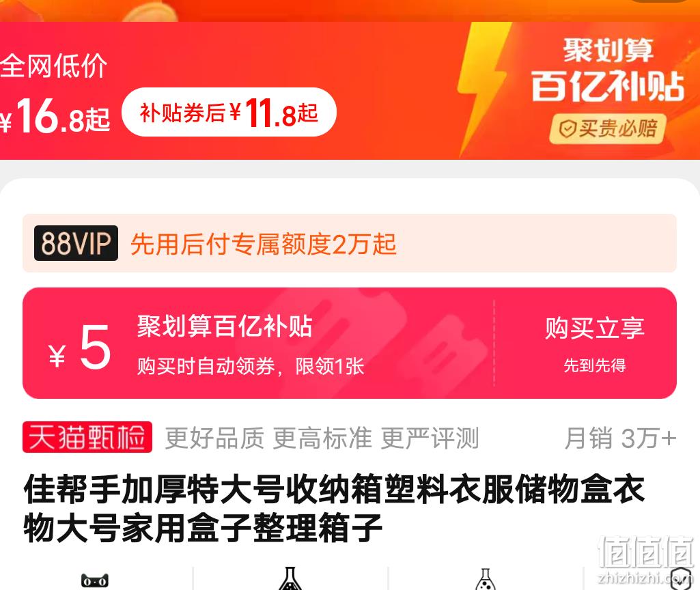Tap 购买立享 to claim the coupon
Viewport: 700px width, 590px height.
click(x=594, y=328)
